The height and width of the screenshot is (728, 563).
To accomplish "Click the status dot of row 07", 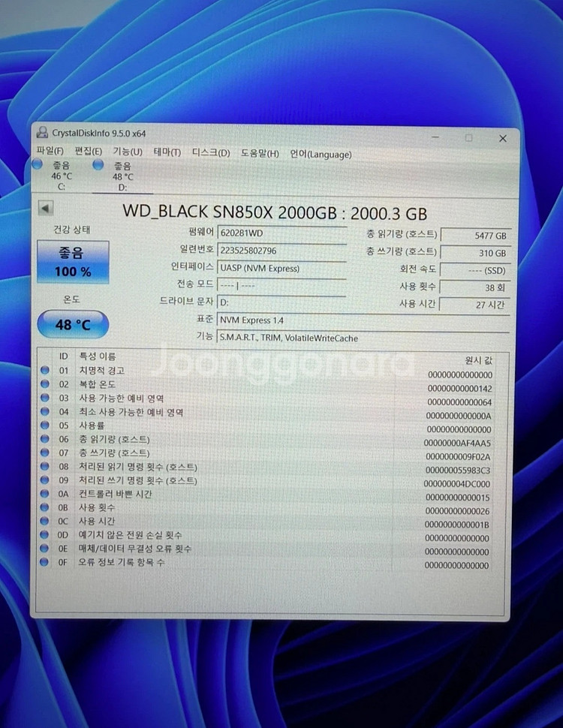I will pos(45,453).
